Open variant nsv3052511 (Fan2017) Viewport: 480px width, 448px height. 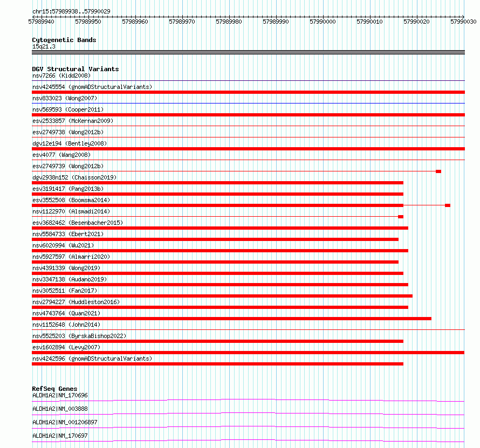pyautogui.click(x=65, y=291)
